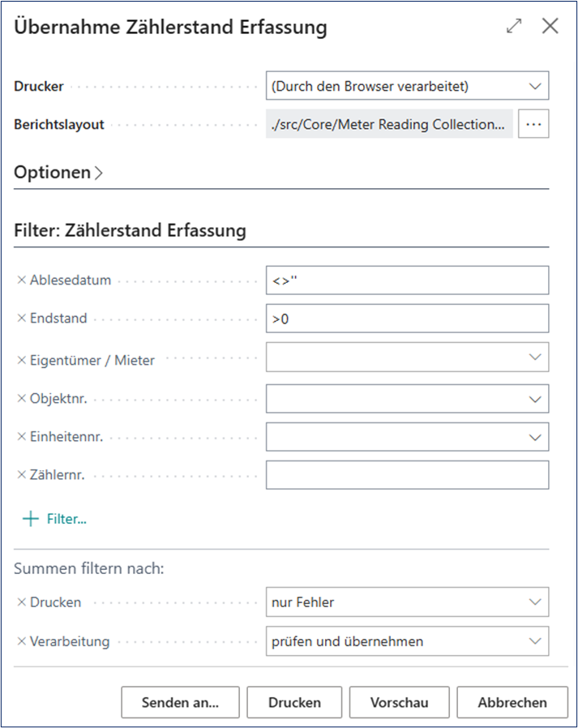Delete the Eigentümer / Mieter filter X icon
Screen dimensions: 578x728
click(x=21, y=360)
